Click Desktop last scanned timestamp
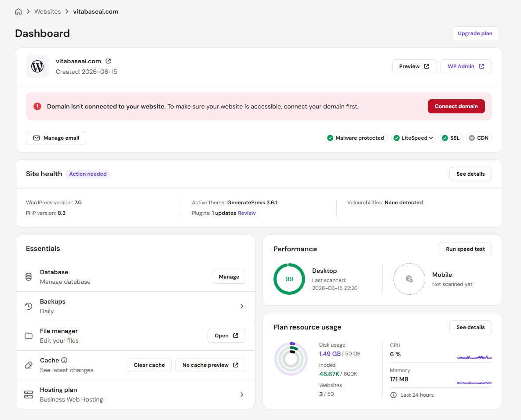This screenshot has width=521, height=420. click(335, 288)
